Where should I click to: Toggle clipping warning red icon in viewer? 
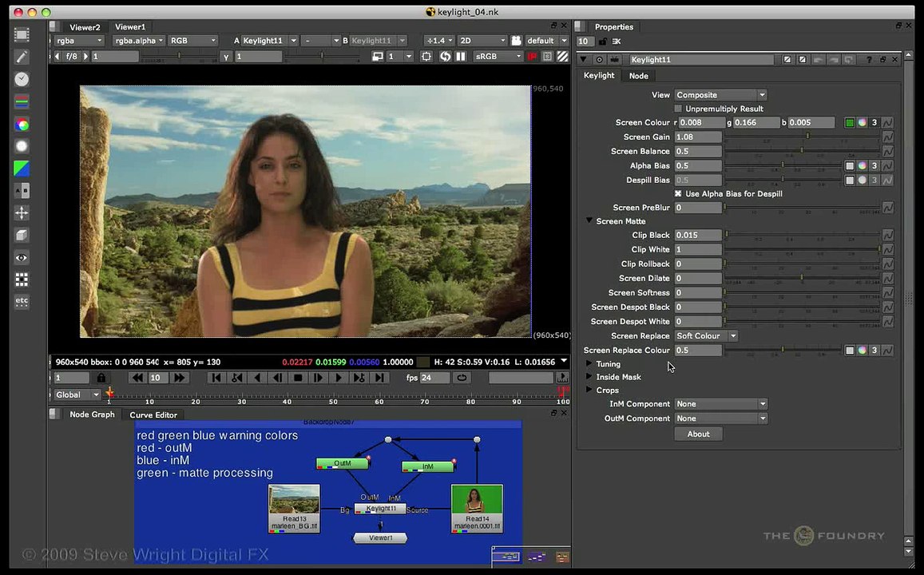pyautogui.click(x=532, y=57)
